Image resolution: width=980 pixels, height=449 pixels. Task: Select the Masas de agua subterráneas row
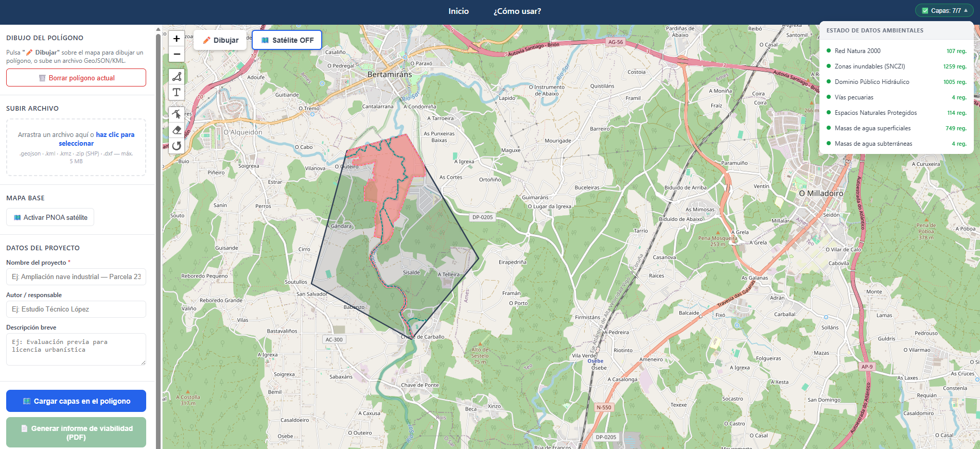(x=896, y=144)
